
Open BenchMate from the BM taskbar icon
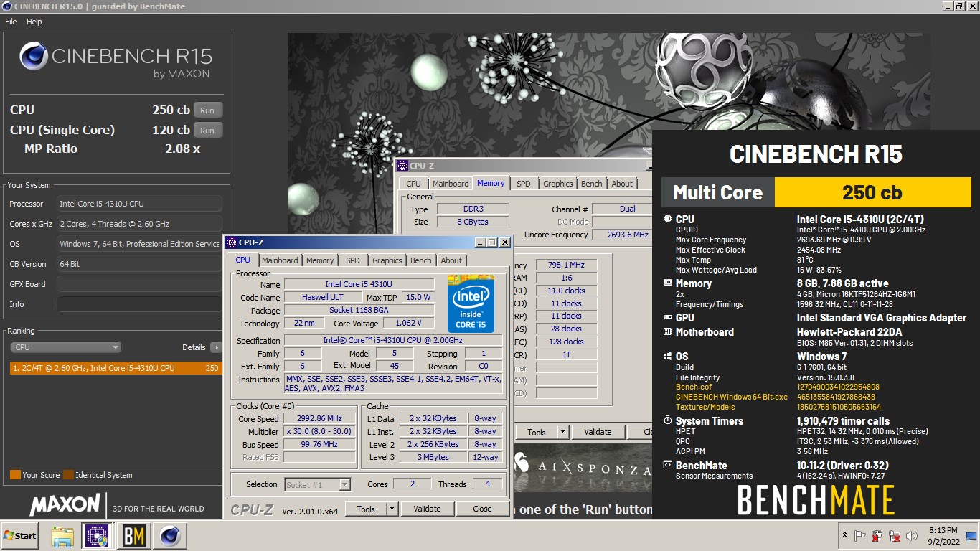coord(133,535)
